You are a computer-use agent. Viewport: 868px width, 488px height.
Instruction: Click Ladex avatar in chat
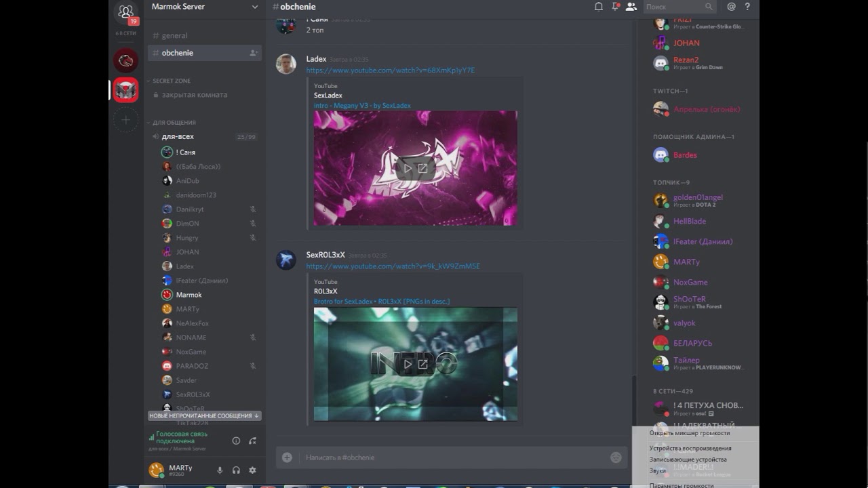[285, 64]
